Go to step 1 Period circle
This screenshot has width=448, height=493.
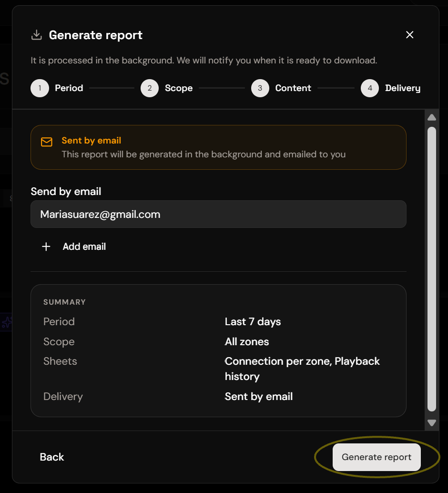click(40, 88)
